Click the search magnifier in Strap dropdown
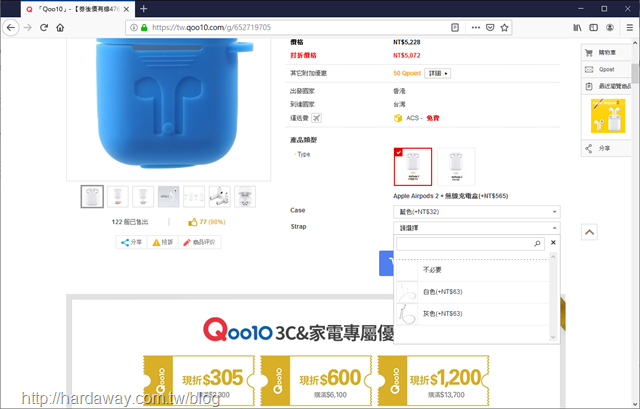The image size is (640, 409). coord(538,244)
